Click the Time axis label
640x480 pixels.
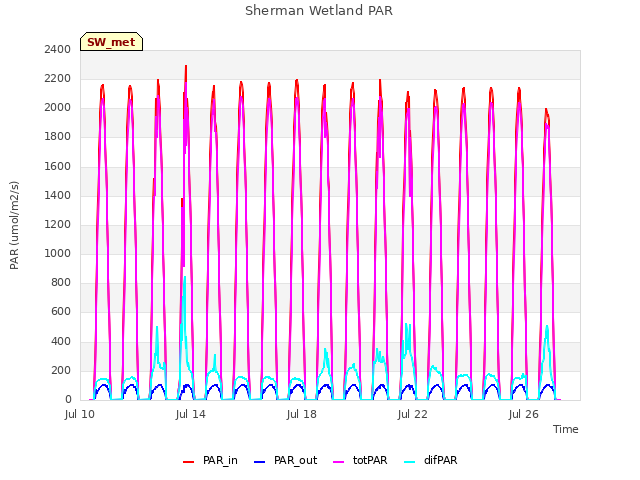(565, 429)
